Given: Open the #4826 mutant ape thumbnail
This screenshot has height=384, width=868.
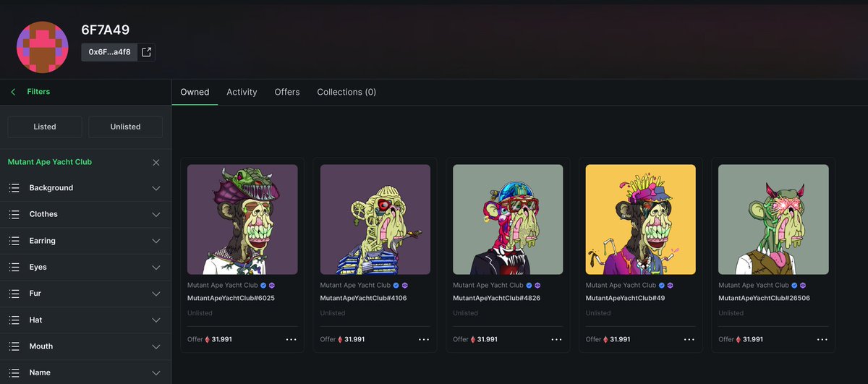Looking at the screenshot, I should [508, 219].
